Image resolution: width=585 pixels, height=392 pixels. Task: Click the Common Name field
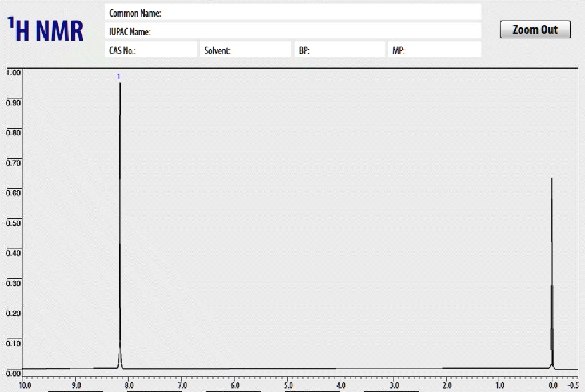pos(293,13)
